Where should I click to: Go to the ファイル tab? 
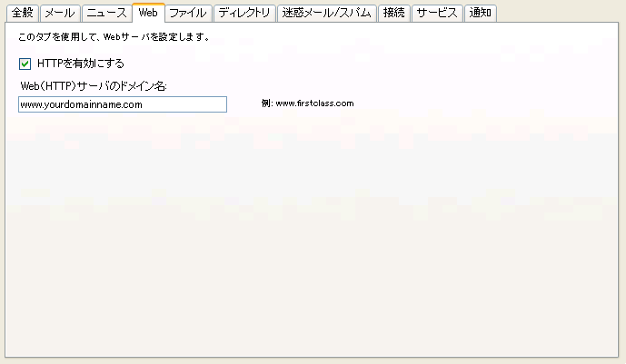coord(188,13)
